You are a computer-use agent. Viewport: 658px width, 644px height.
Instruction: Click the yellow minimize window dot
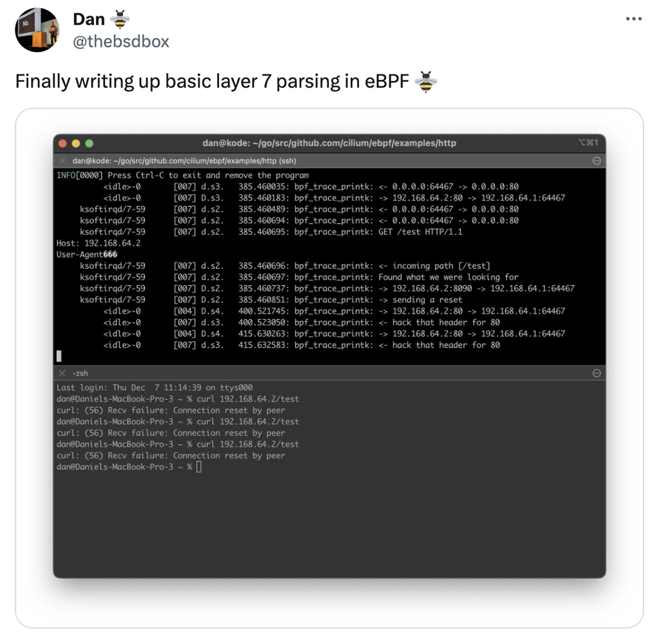click(x=76, y=143)
